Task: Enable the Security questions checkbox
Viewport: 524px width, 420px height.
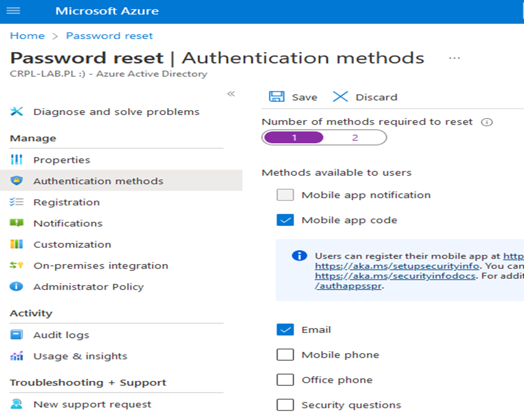Action: click(x=285, y=405)
